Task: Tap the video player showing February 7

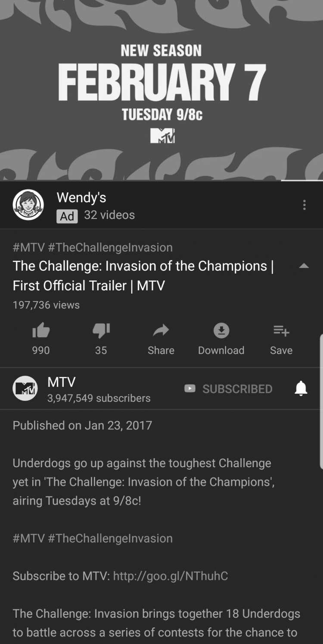Action: 161,90
